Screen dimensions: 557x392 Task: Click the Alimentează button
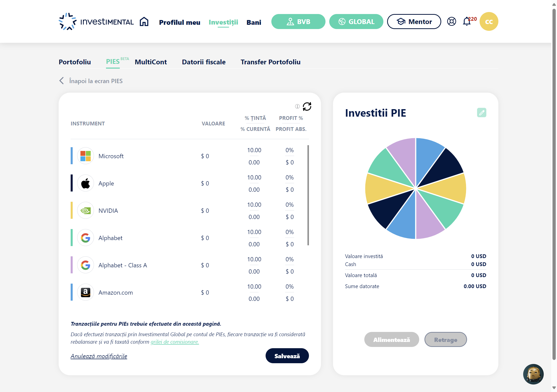click(x=392, y=340)
